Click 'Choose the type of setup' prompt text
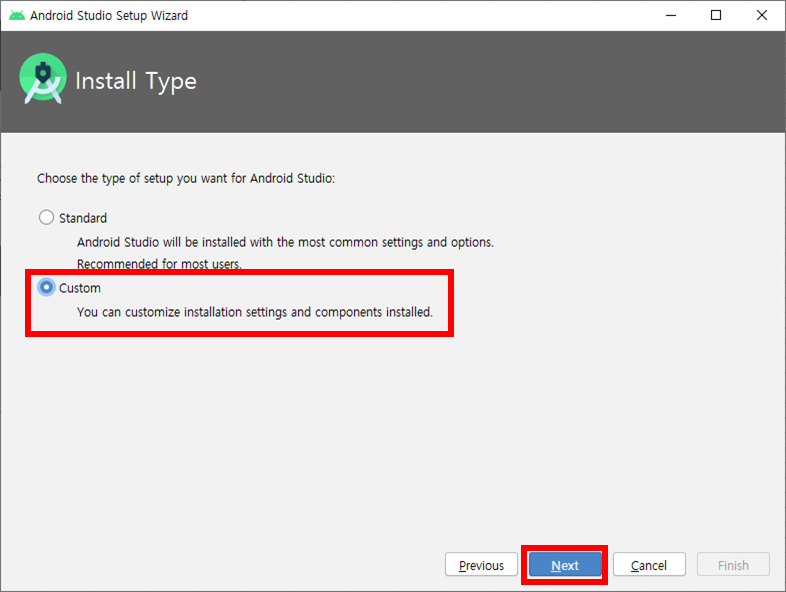 tap(186, 178)
